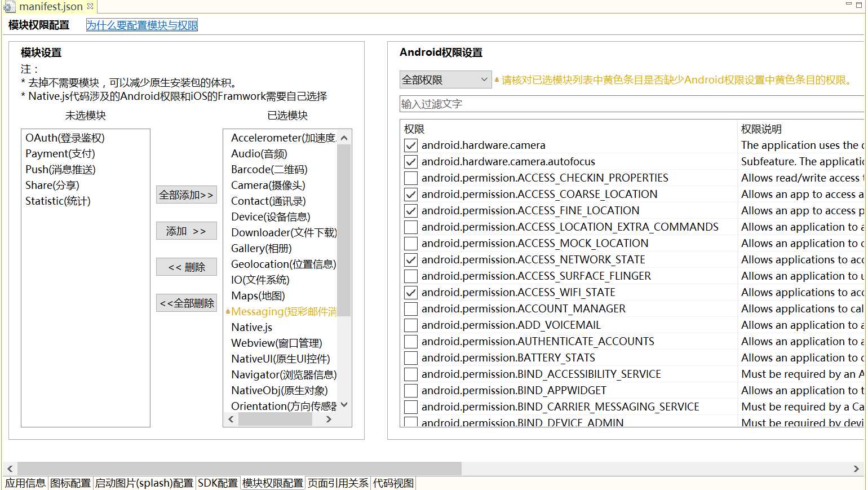
Task: Click the manifest.json file icon in tab
Action: [9, 7]
